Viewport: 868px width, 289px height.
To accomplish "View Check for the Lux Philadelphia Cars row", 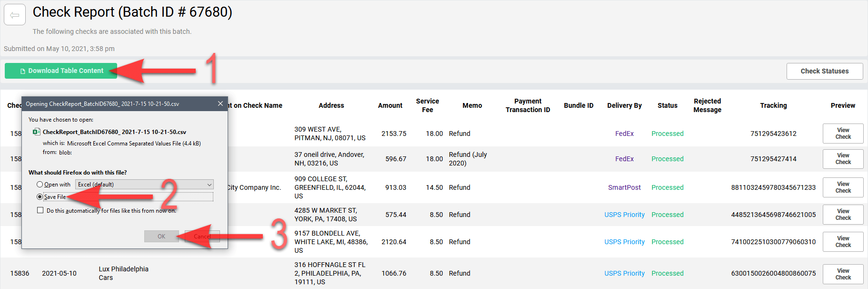I will 843,274.
